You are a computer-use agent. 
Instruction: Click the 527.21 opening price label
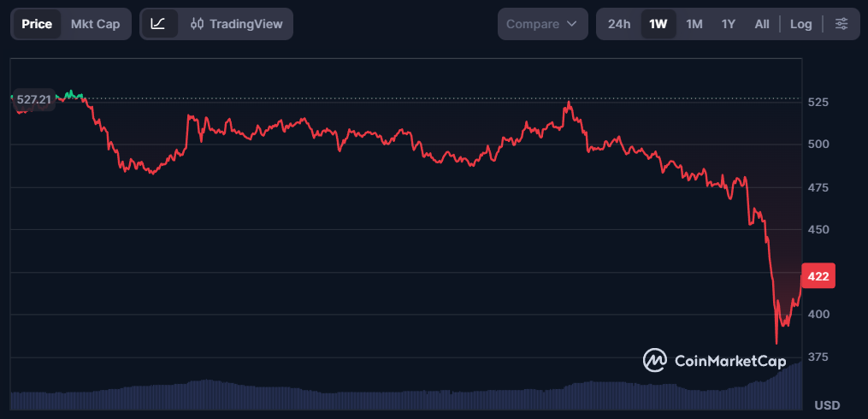click(x=34, y=99)
